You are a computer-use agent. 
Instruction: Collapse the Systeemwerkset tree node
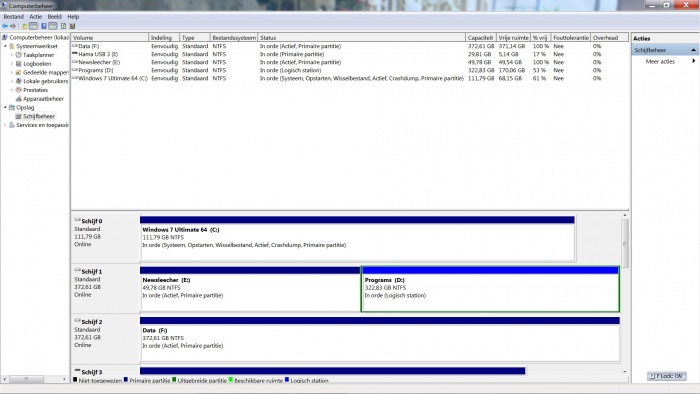click(x=5, y=46)
